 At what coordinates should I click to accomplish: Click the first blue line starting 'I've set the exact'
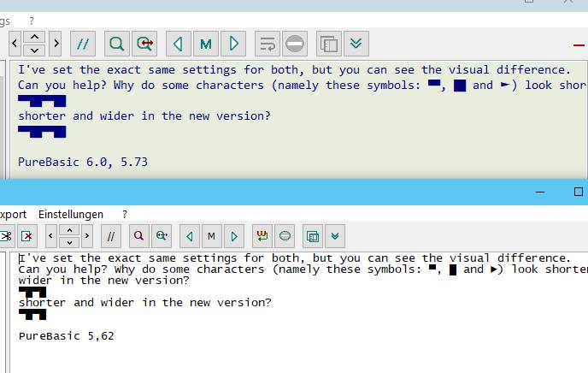point(294,70)
